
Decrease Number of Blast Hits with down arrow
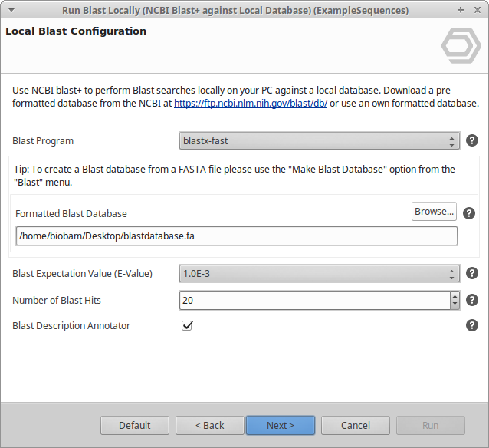[x=455, y=305]
